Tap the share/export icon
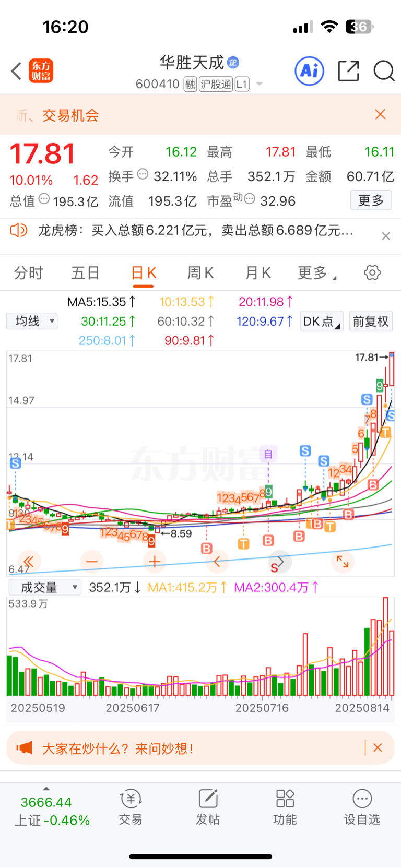 tap(348, 71)
